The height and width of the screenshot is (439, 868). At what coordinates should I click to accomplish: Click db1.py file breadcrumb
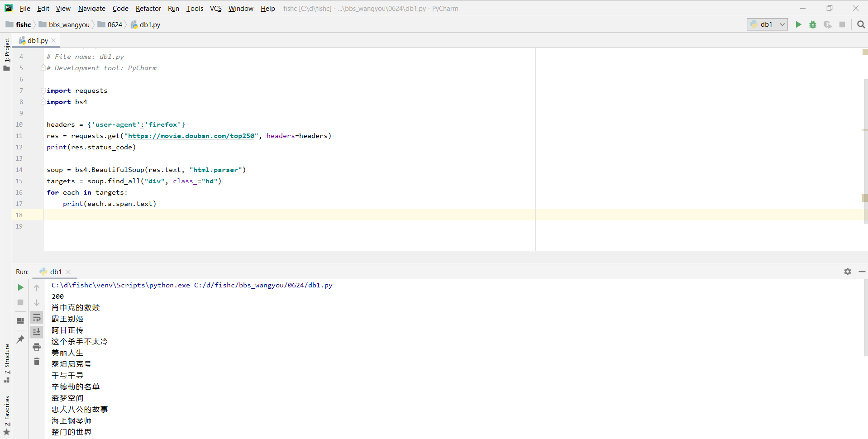pyautogui.click(x=146, y=24)
